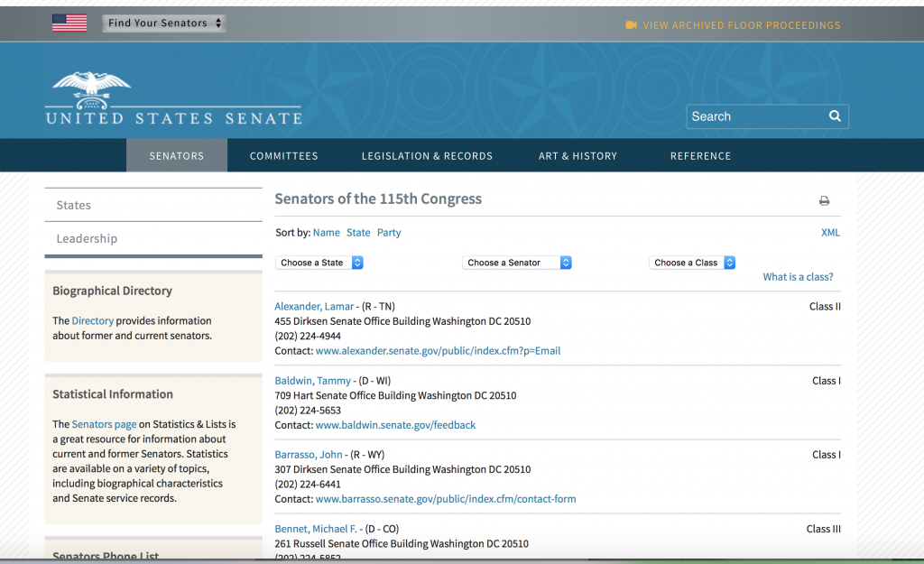
Task: Open Baldwin, Tammy senator link
Action: click(312, 381)
